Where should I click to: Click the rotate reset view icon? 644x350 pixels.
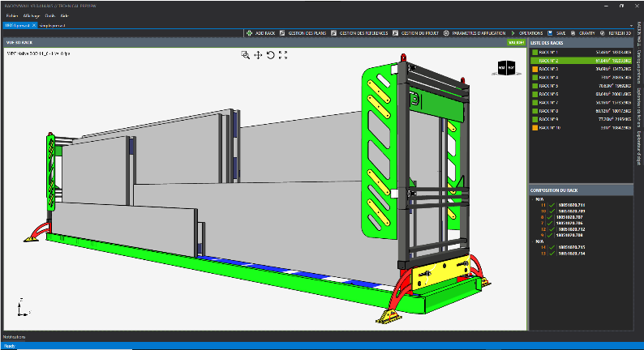click(270, 55)
